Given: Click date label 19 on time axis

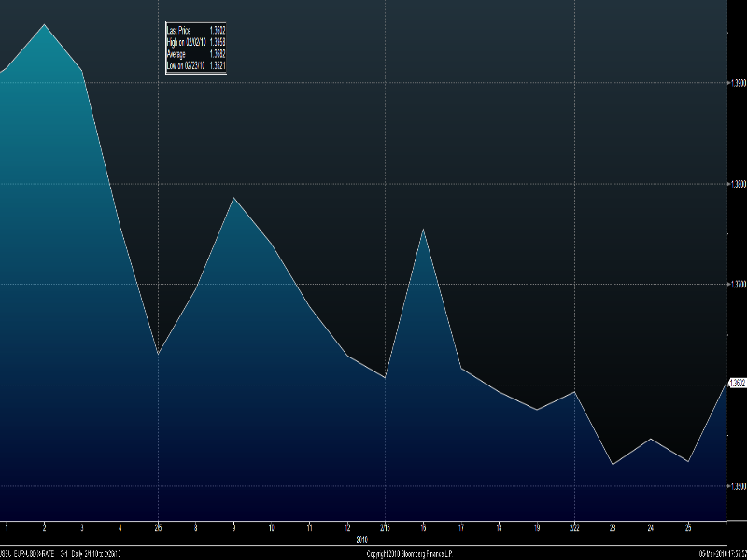Looking at the screenshot, I should pyautogui.click(x=537, y=527).
